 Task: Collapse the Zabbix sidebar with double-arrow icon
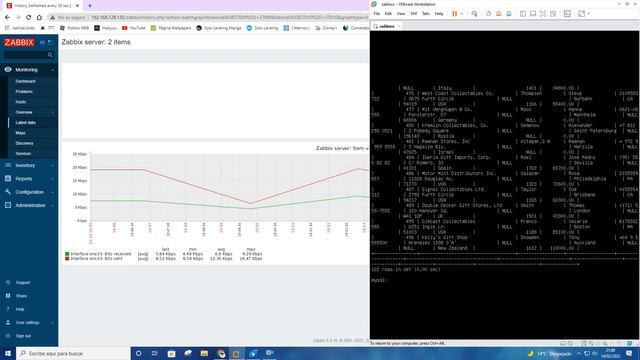click(42, 42)
